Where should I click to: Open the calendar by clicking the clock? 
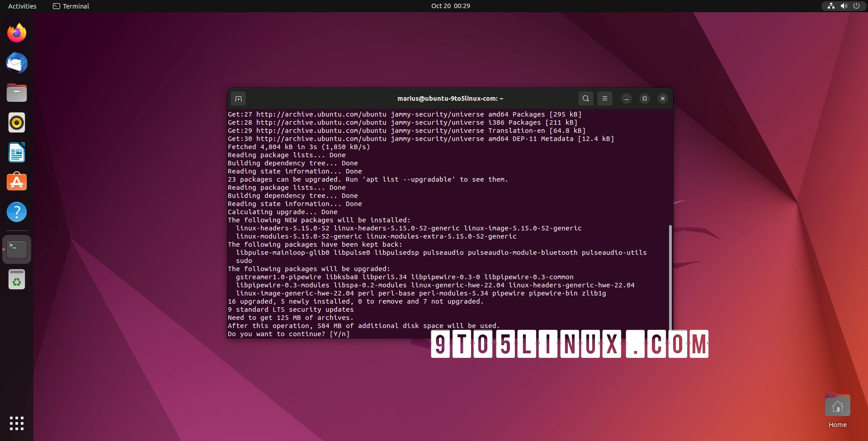450,6
